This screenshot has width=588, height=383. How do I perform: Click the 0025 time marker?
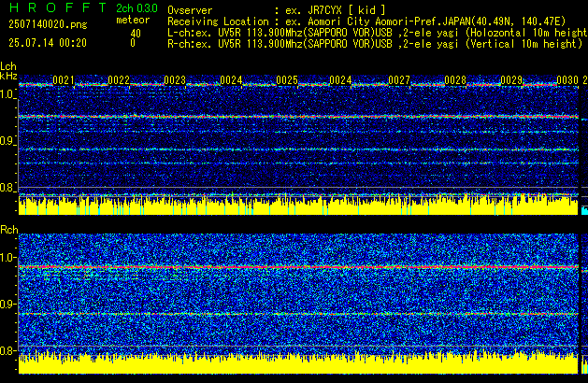[x=287, y=79]
